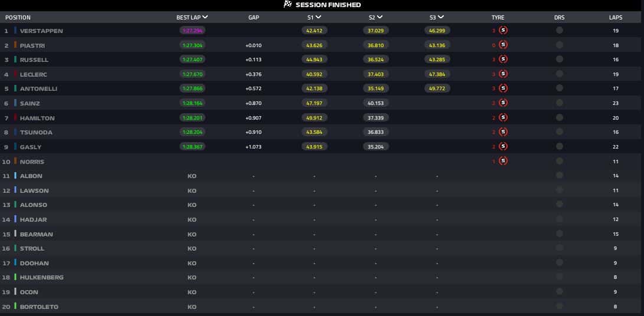The width and height of the screenshot is (644, 316).
Task: Select the PIASTRI driver name
Action: pyautogui.click(x=32, y=45)
